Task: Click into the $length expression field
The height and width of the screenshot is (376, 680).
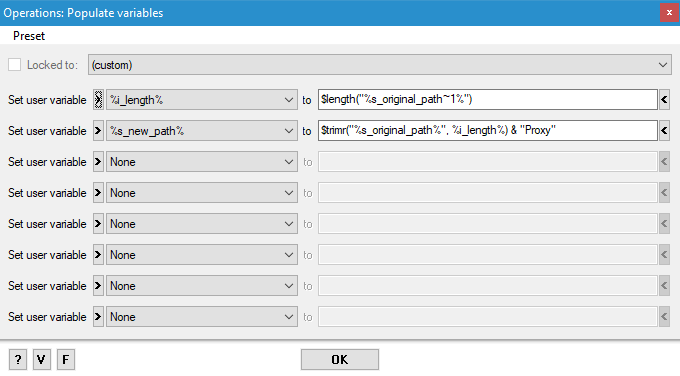Action: click(487, 100)
